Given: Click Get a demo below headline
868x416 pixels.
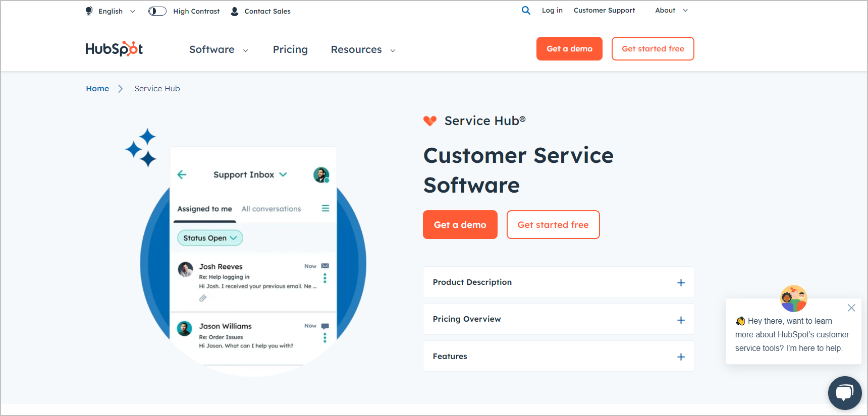Looking at the screenshot, I should click(x=460, y=225).
